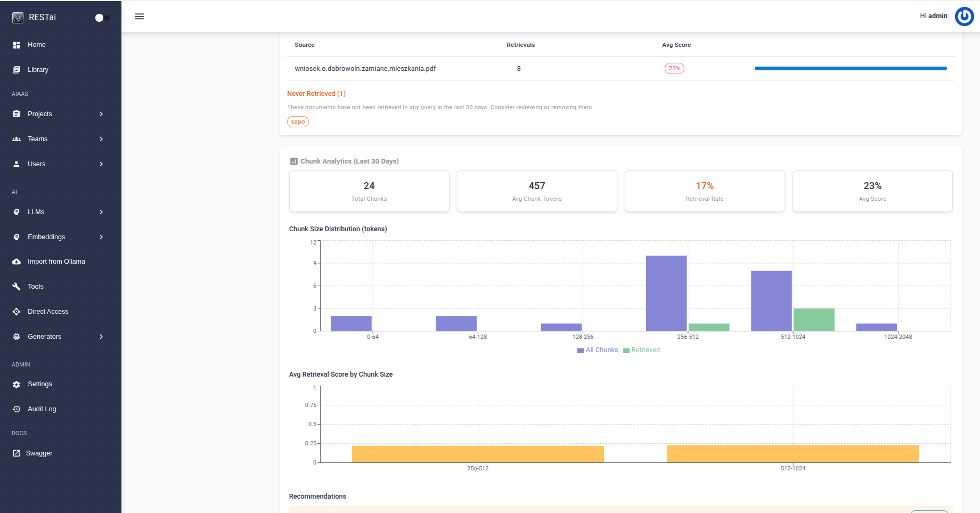Click the logout power icon
980x513 pixels.
point(964,17)
